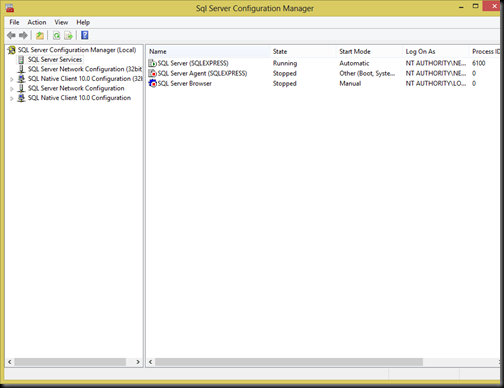Click Stopped state of SQL Server Browser
The image size is (504, 388).
click(x=285, y=83)
